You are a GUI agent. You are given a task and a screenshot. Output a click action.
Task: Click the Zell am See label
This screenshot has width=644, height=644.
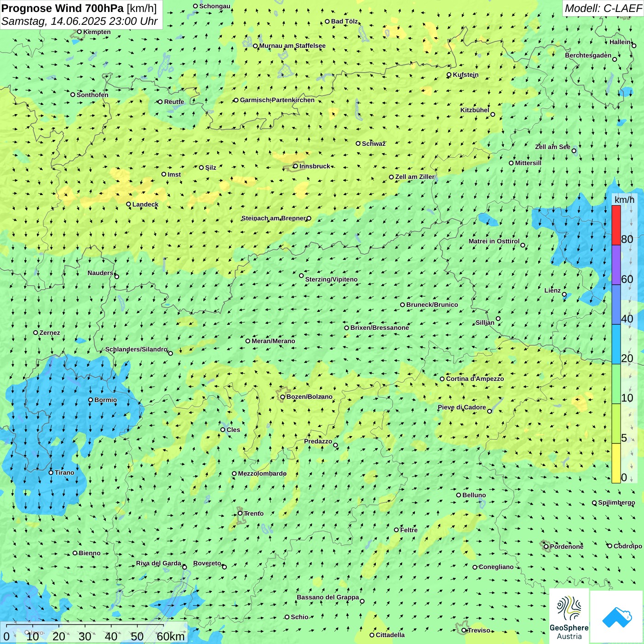pyautogui.click(x=552, y=147)
